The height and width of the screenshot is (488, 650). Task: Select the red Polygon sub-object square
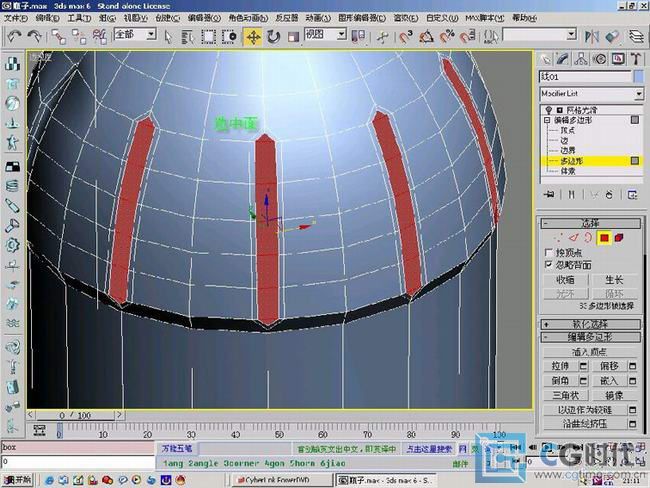[604, 238]
